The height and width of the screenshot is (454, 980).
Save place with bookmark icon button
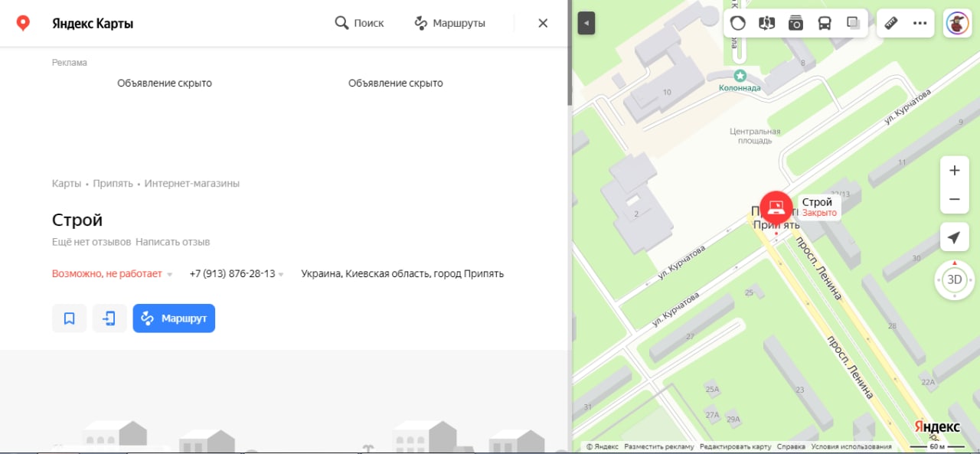point(69,318)
